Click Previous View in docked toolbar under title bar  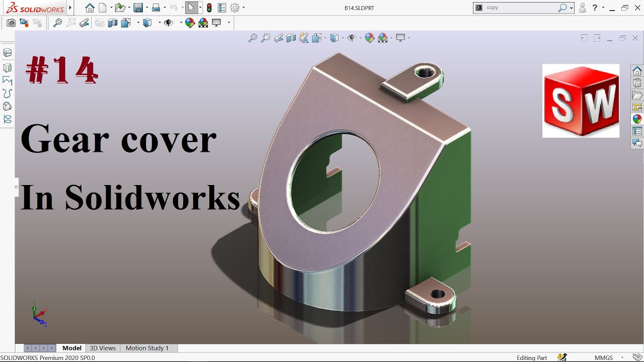84,23
